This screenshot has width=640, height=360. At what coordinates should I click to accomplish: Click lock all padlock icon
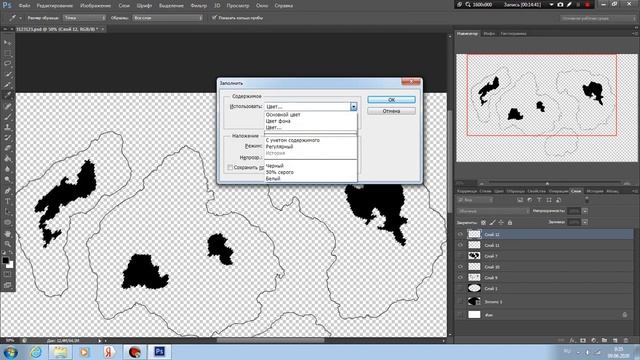click(510, 222)
